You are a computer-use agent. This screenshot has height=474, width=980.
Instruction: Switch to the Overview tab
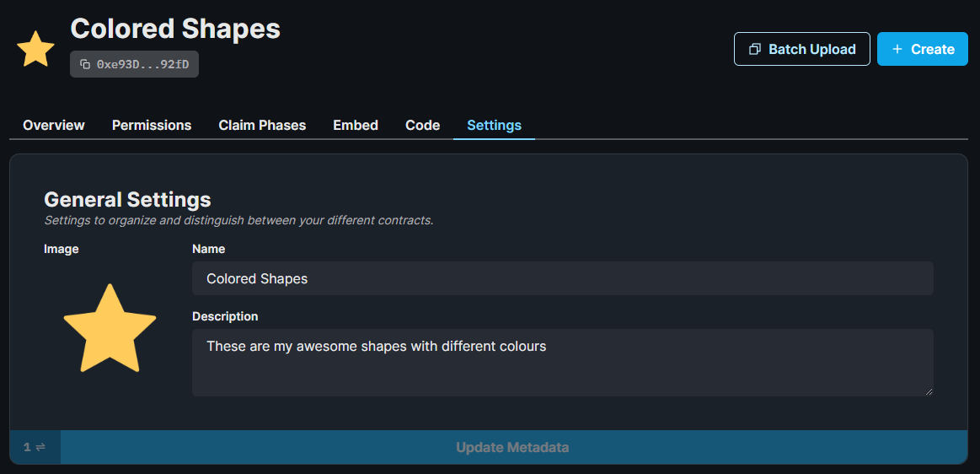[54, 125]
